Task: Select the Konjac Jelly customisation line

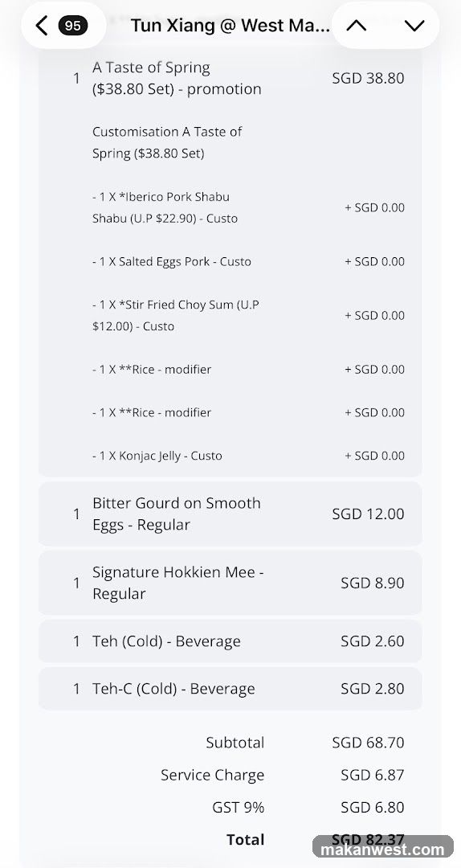Action: [x=248, y=456]
